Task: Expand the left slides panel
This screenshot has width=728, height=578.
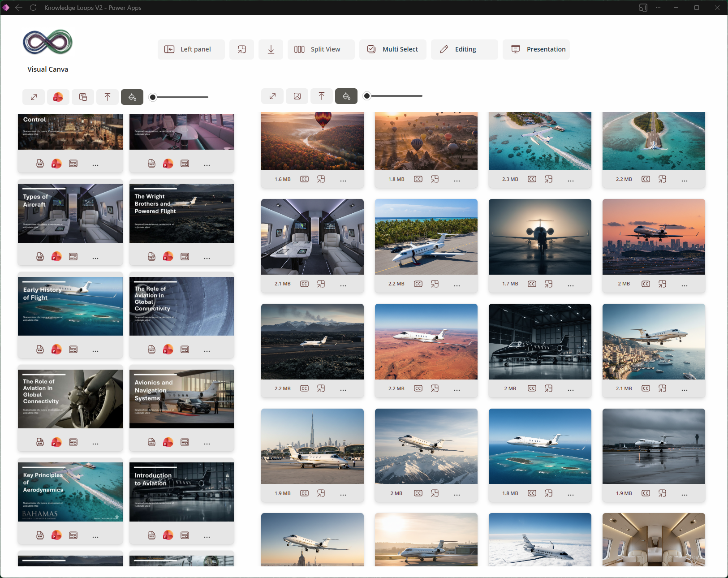Action: click(34, 97)
